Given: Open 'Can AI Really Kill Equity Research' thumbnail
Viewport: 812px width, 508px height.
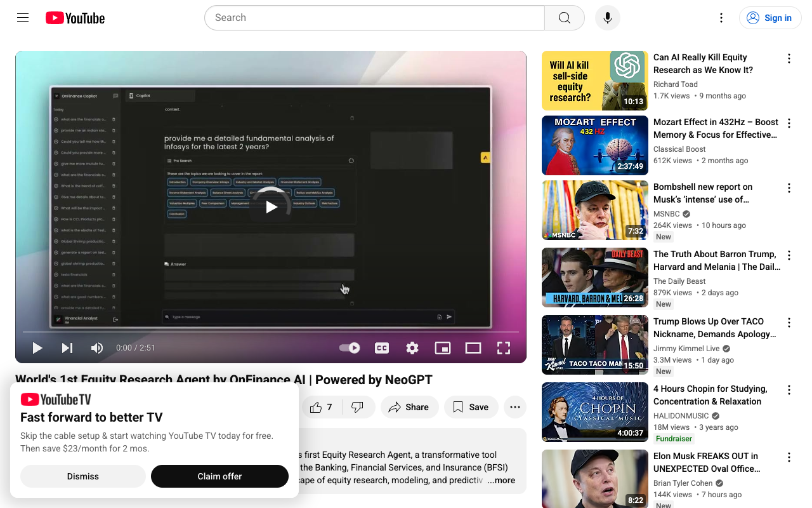Looking at the screenshot, I should [595, 81].
